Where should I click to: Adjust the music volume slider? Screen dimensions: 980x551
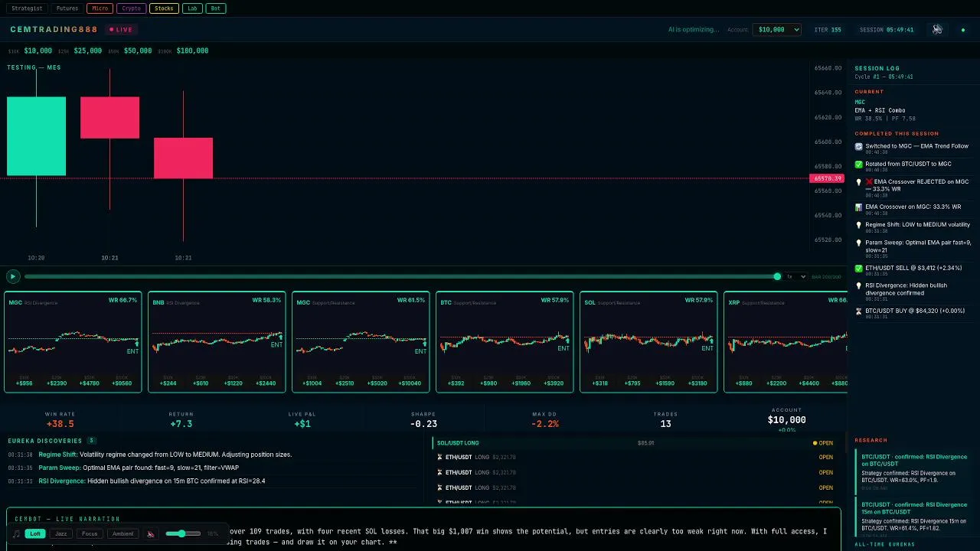click(183, 533)
